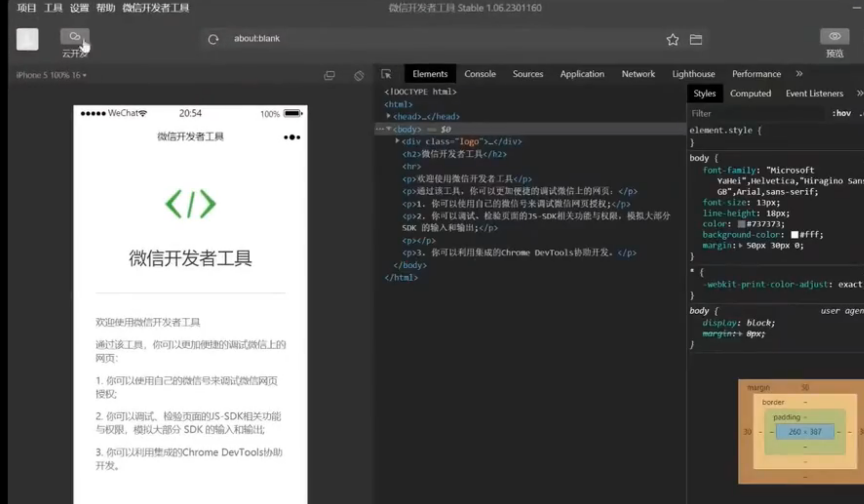Toggle :hov element state panel
This screenshot has width=864, height=504.
click(x=842, y=113)
